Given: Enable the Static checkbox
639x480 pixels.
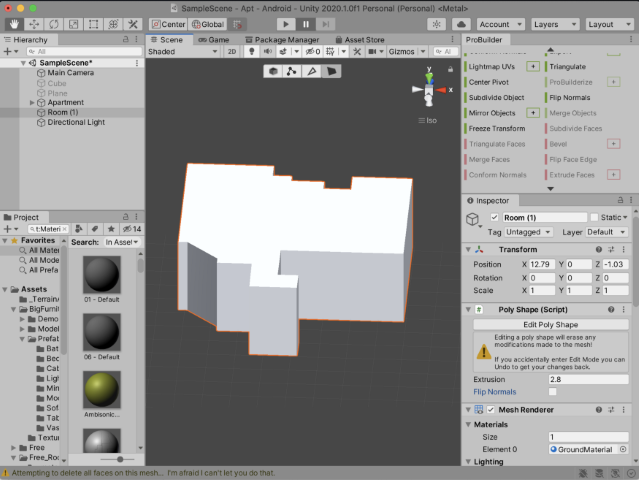Looking at the screenshot, I should (x=594, y=217).
